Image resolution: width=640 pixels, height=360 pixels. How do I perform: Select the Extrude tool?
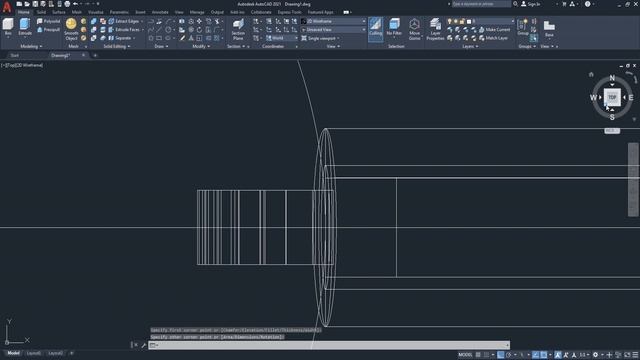(25, 27)
